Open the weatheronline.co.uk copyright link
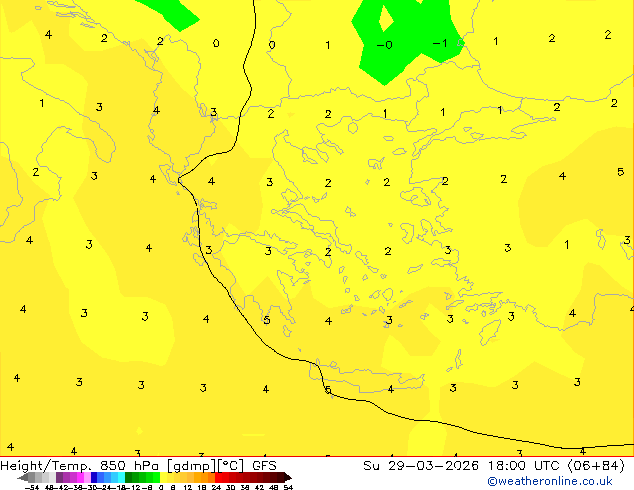 pyautogui.click(x=550, y=481)
